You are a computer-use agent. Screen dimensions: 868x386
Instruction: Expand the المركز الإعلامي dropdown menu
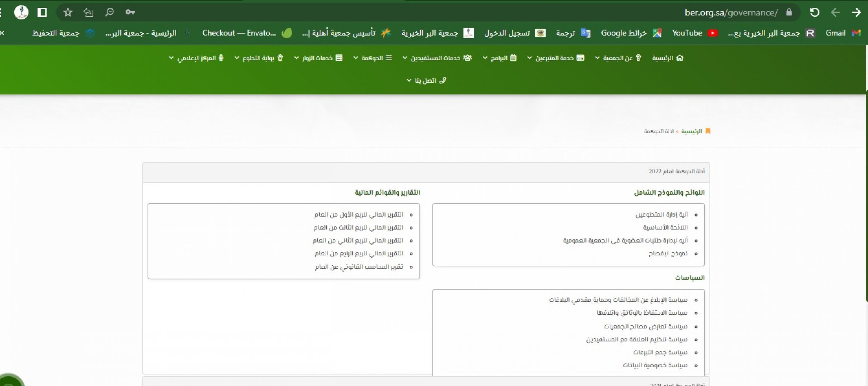pyautogui.click(x=196, y=58)
